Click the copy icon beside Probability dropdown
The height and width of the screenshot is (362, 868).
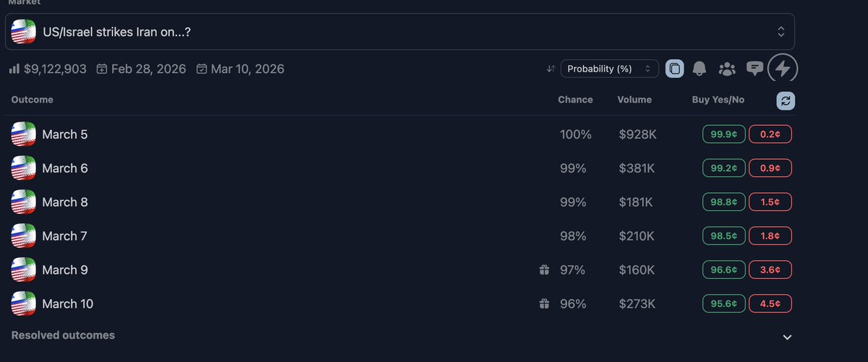coord(674,69)
